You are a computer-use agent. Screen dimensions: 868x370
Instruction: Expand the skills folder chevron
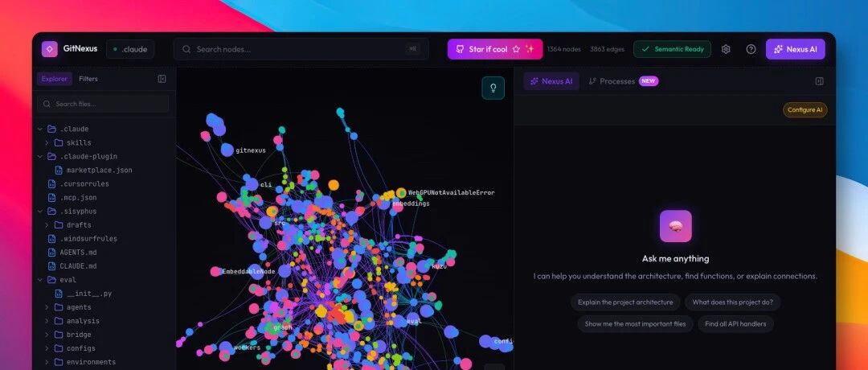point(47,143)
